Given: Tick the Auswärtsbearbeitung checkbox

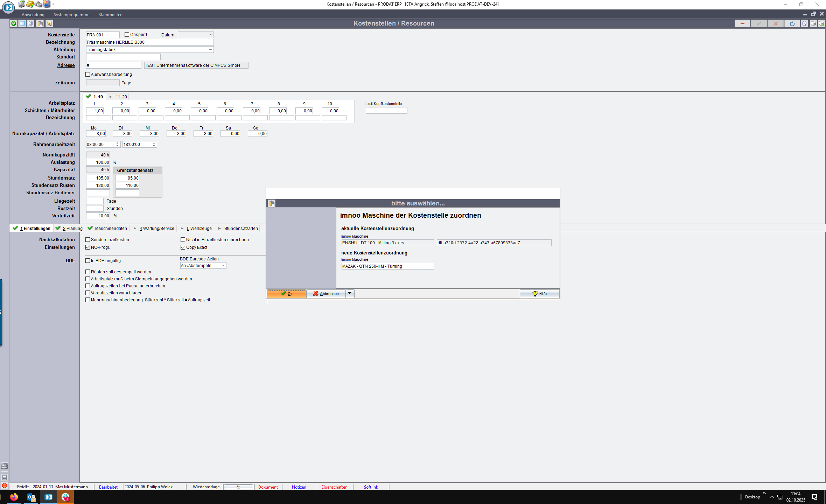Looking at the screenshot, I should (x=88, y=75).
